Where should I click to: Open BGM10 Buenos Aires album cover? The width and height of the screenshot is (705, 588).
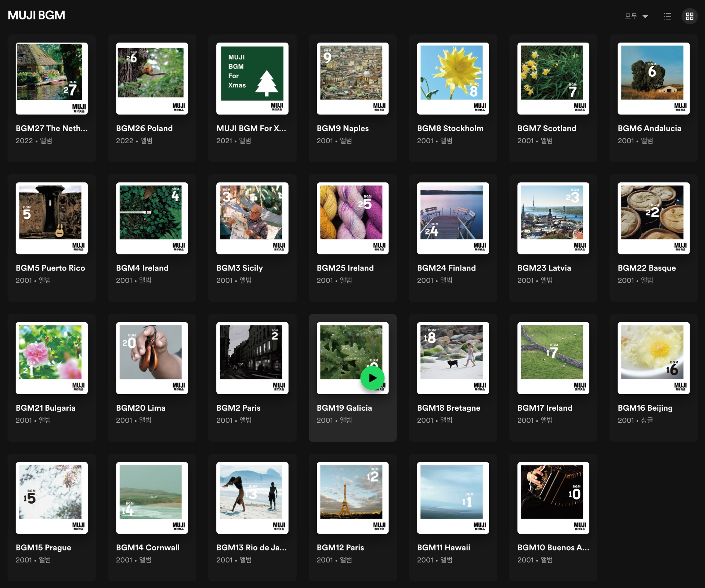553,498
